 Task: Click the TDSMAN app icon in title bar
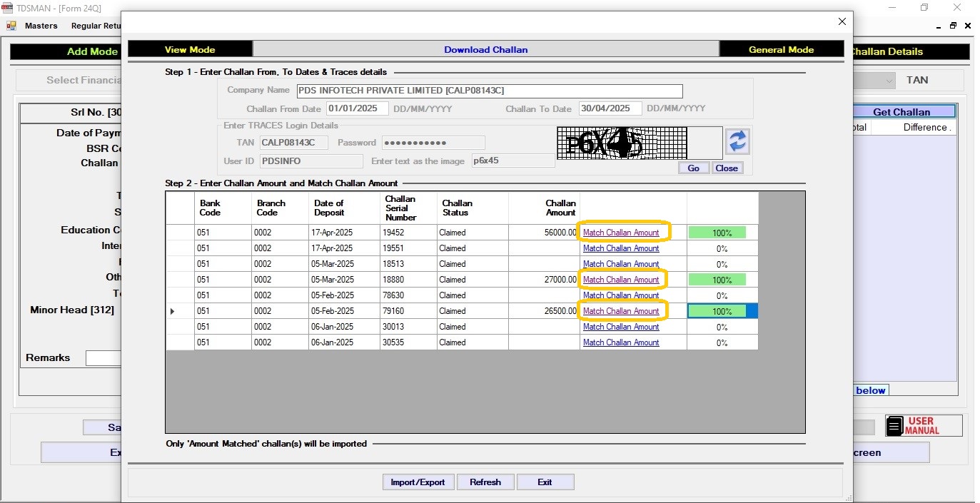click(x=7, y=8)
